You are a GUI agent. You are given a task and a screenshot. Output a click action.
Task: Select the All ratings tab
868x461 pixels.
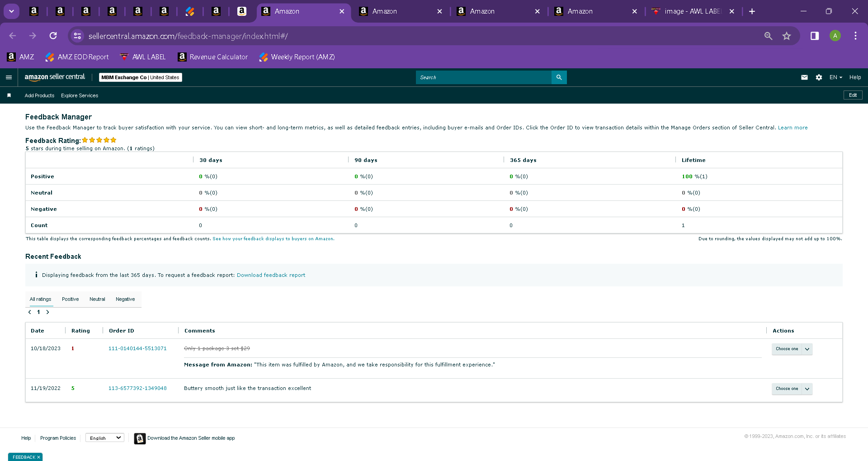point(41,299)
